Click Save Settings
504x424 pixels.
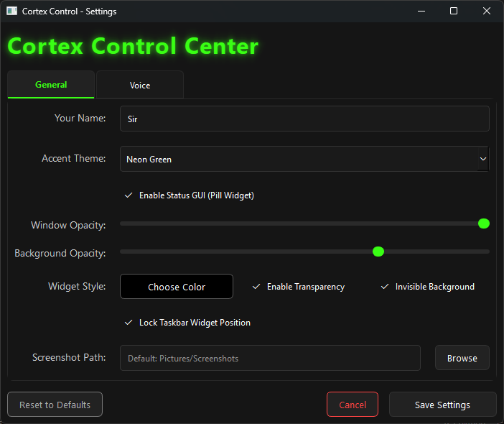pos(442,405)
